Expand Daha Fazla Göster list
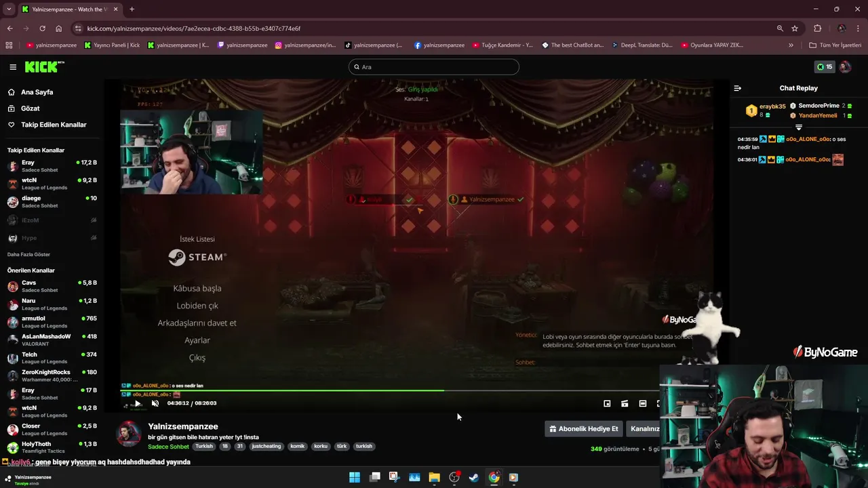The width and height of the screenshot is (868, 488). (x=28, y=255)
